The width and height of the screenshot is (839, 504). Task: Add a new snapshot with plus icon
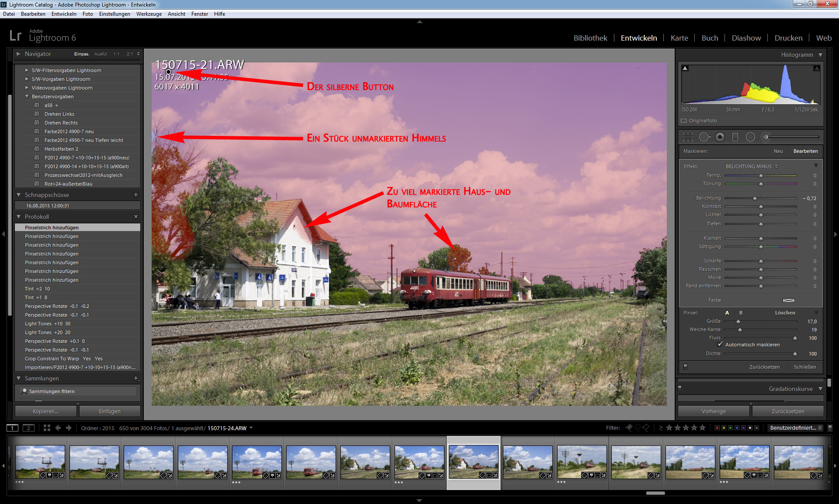pyautogui.click(x=135, y=195)
